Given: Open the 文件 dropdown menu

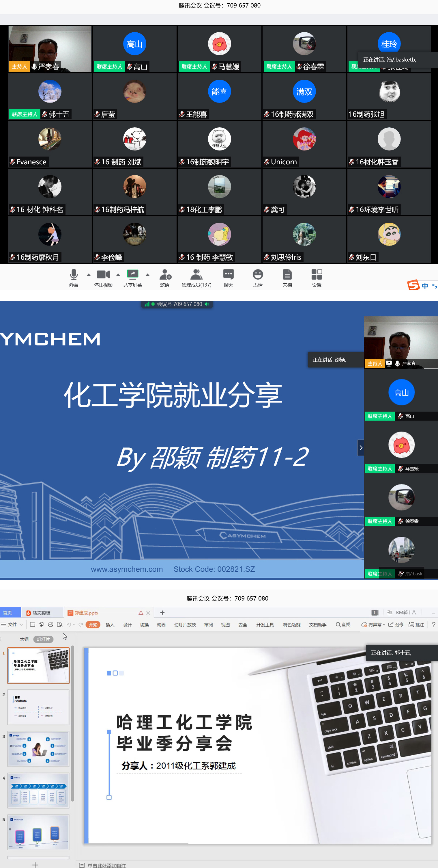Looking at the screenshot, I should tap(12, 624).
